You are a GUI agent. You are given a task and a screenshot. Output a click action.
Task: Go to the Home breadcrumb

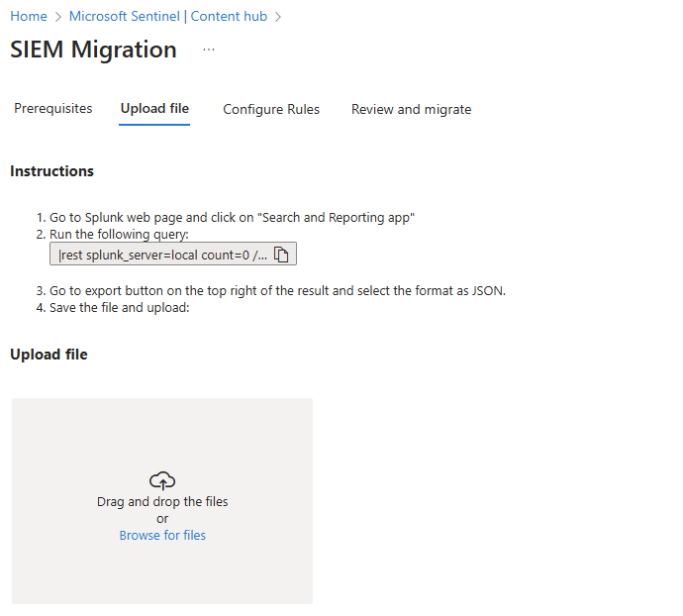click(x=29, y=16)
